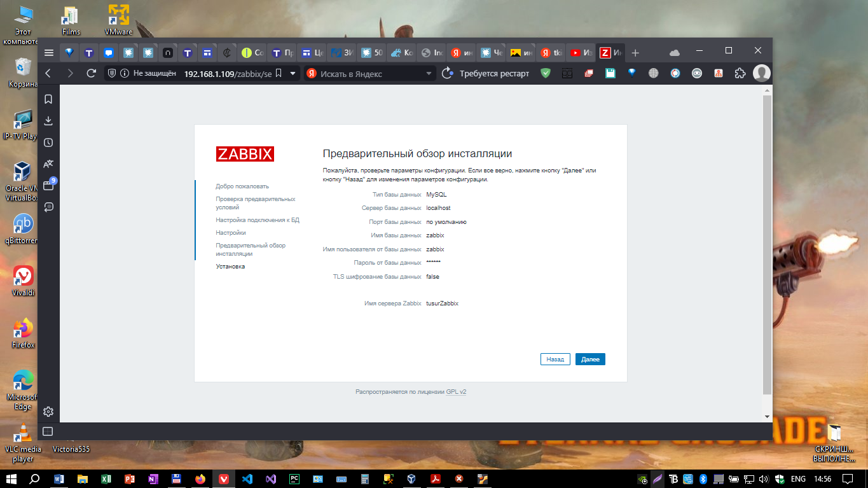Open the reader view extension icon
The height and width of the screenshot is (488, 868).
567,73
